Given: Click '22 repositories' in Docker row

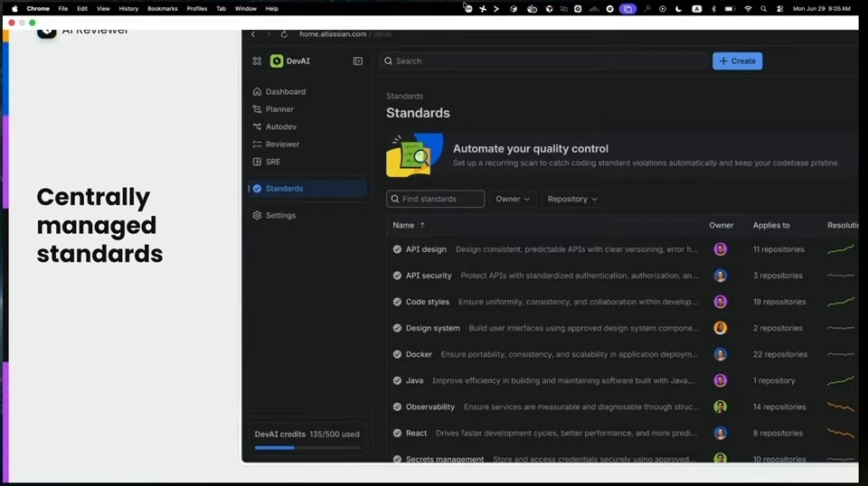Looking at the screenshot, I should pyautogui.click(x=780, y=354).
